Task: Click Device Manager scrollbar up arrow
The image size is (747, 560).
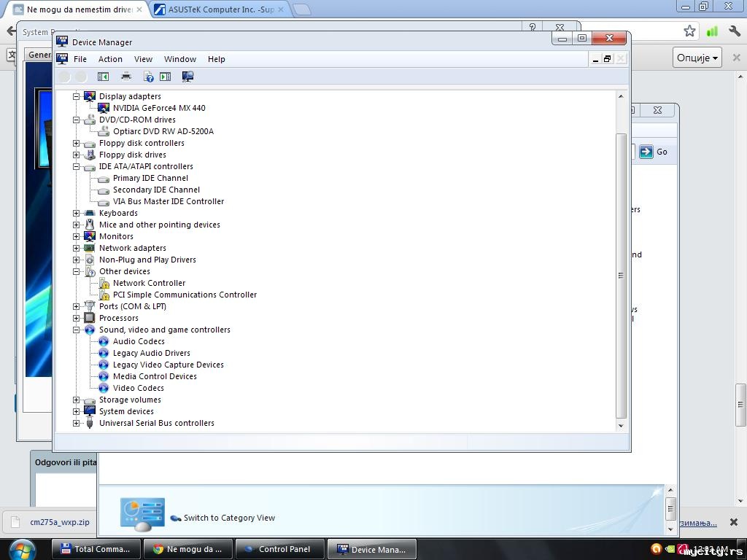Action: tap(621, 96)
